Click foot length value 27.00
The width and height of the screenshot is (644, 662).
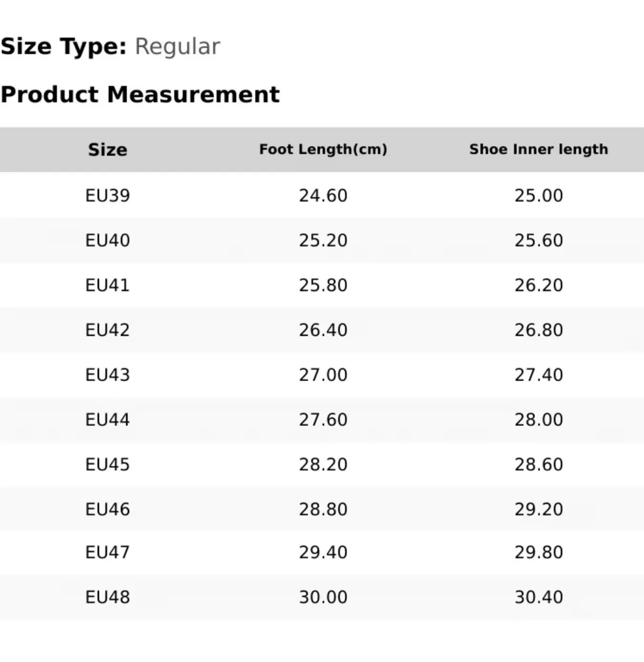[323, 375]
